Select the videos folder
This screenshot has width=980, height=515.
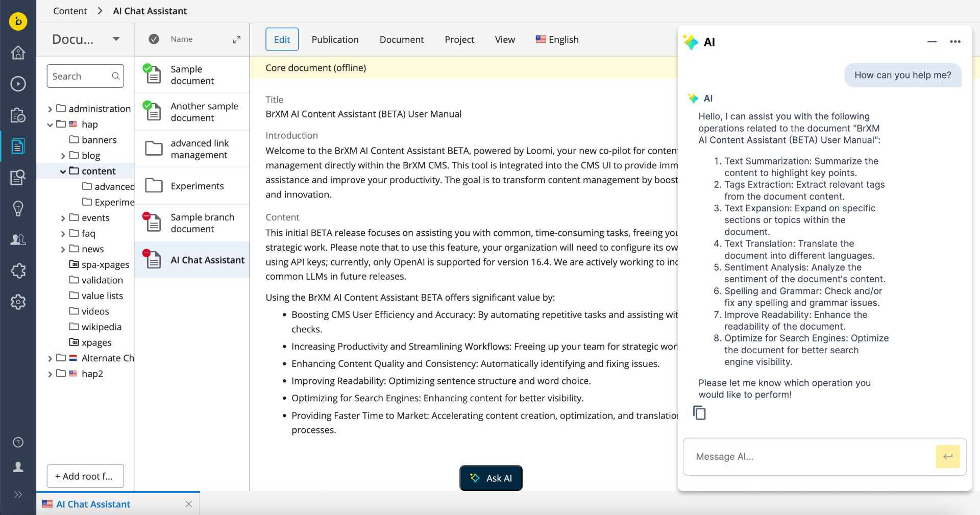[89, 311]
